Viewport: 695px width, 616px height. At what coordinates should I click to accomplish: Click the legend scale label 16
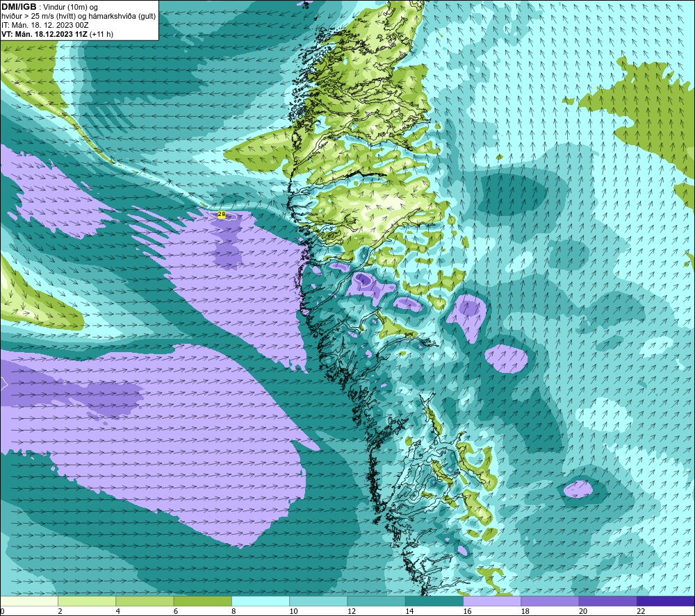[x=467, y=611]
